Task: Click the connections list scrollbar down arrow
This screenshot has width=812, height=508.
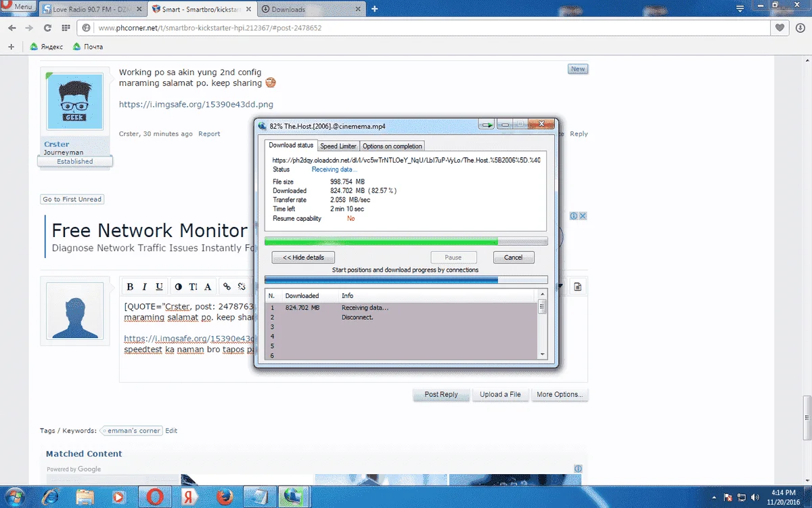Action: click(542, 354)
